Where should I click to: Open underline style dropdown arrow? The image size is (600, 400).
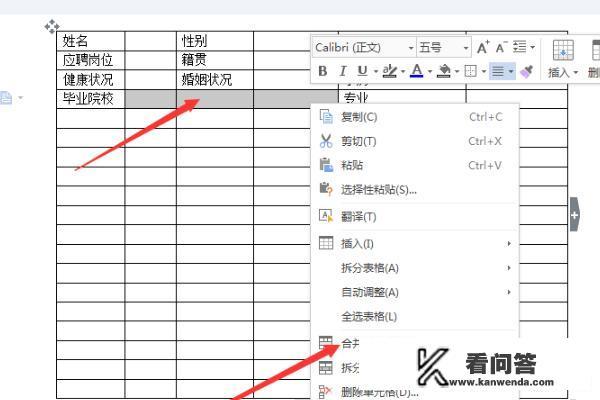point(376,72)
